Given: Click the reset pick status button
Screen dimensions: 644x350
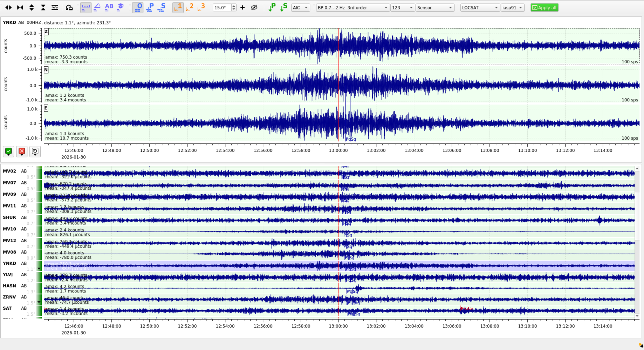Looking at the screenshot, I should point(35,151).
